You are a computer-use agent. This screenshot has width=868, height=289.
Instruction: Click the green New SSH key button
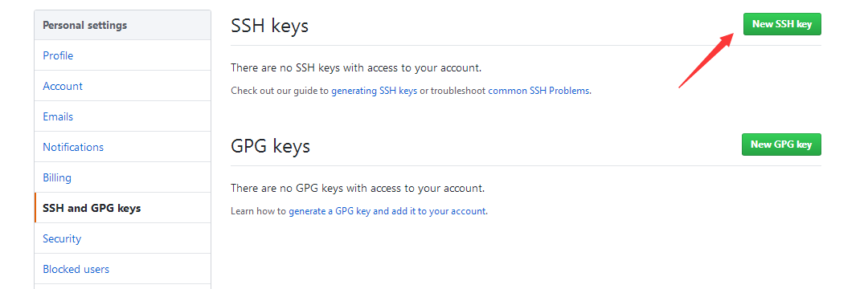click(x=782, y=24)
